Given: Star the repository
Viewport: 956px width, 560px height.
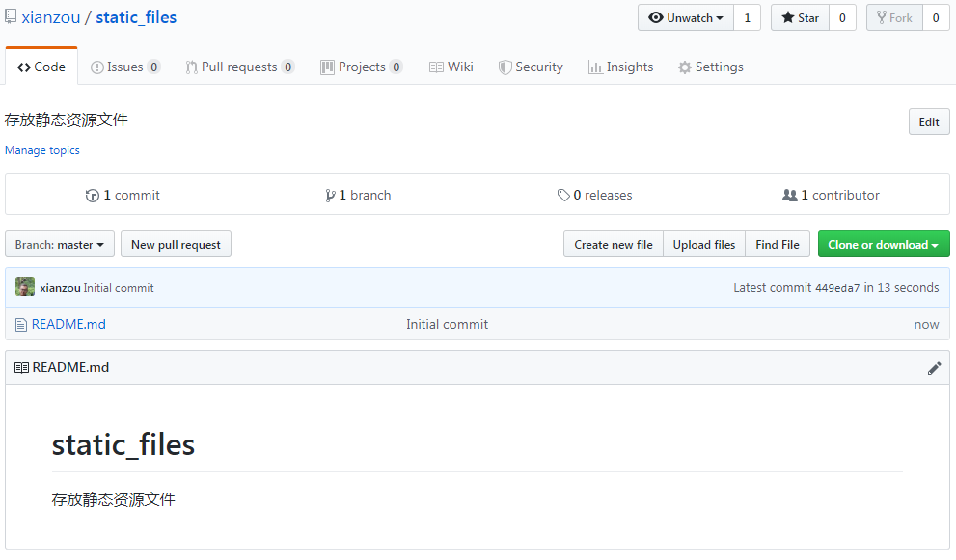Looking at the screenshot, I should (x=800, y=17).
